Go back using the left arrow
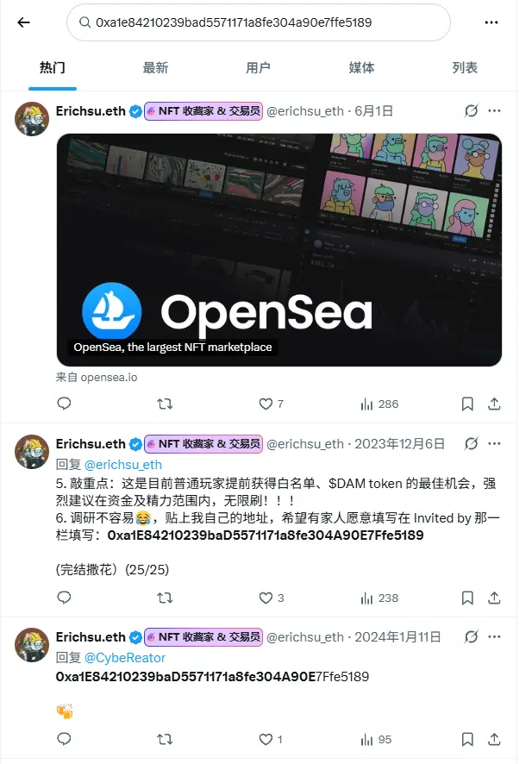The image size is (532, 764). tap(23, 22)
